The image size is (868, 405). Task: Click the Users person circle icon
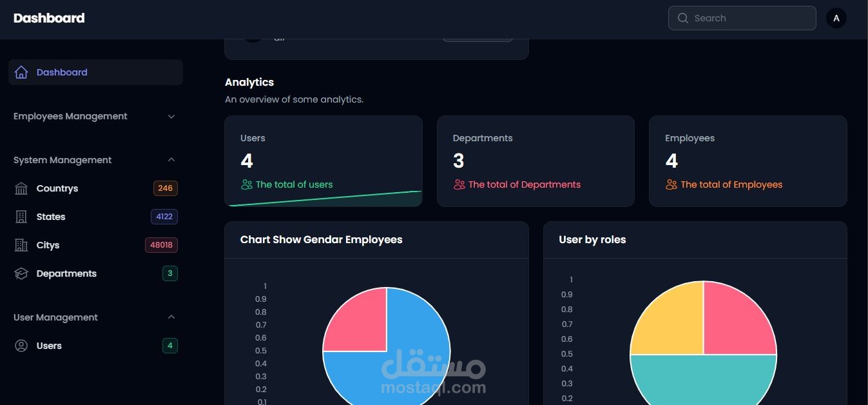coord(21,346)
